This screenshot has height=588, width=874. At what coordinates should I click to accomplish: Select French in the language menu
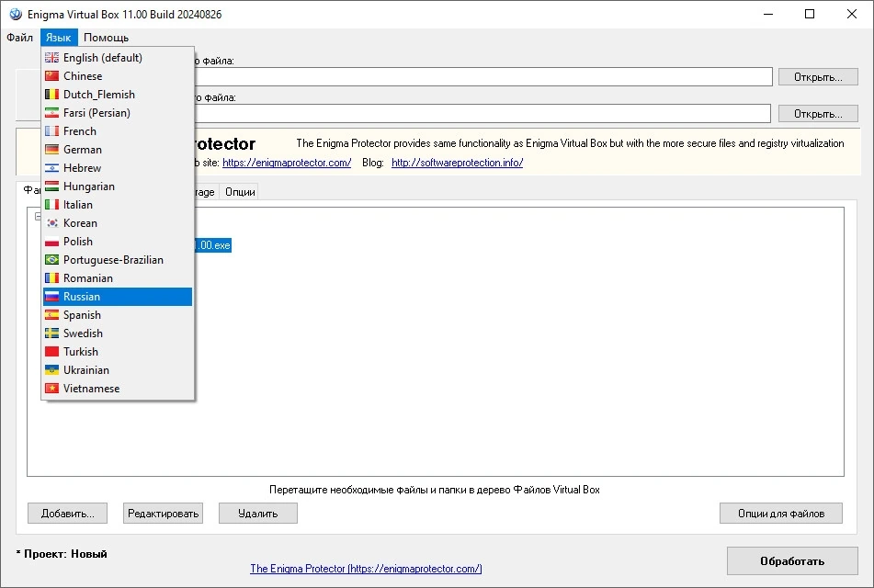[118, 131]
